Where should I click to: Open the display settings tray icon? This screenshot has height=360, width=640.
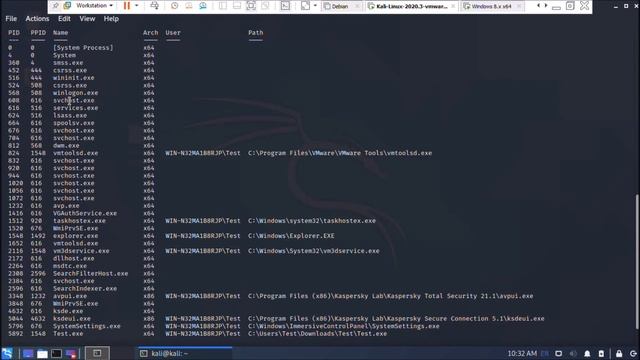point(558,353)
